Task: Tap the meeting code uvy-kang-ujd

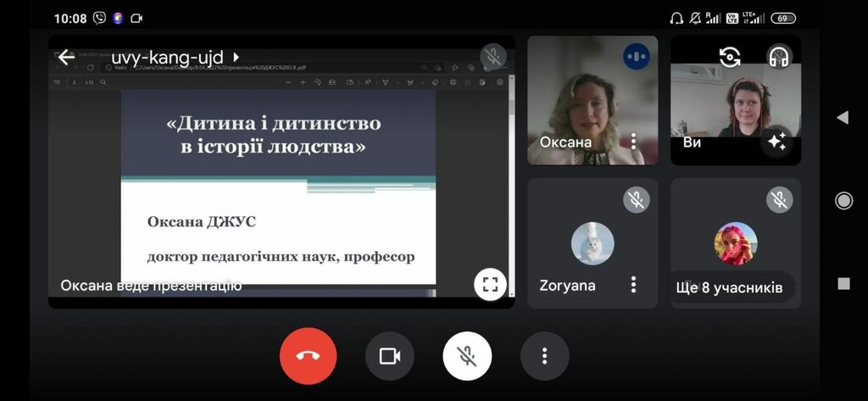Action: (167, 57)
